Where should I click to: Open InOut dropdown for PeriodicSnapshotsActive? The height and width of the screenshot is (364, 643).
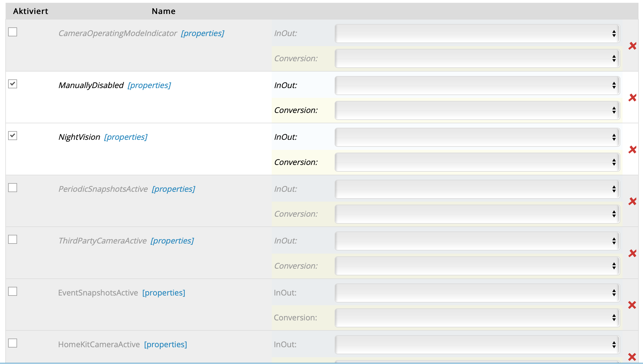(477, 189)
